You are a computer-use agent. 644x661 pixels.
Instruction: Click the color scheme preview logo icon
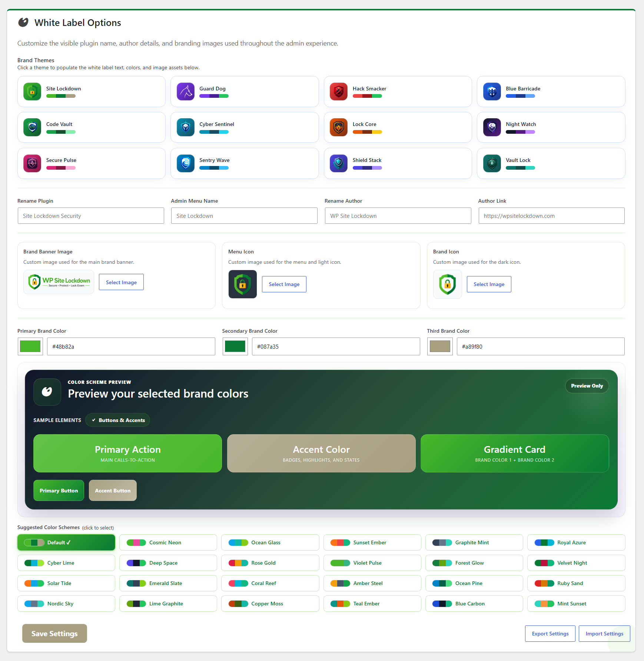(x=47, y=392)
